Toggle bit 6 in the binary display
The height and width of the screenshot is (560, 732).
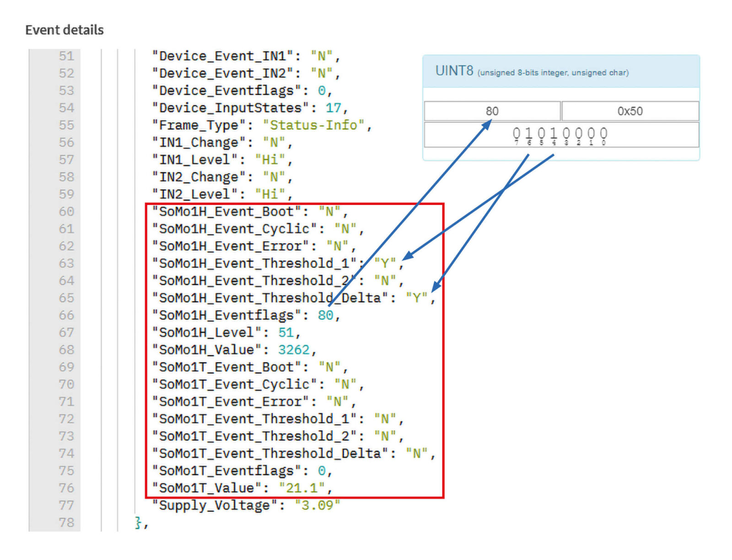click(x=529, y=134)
